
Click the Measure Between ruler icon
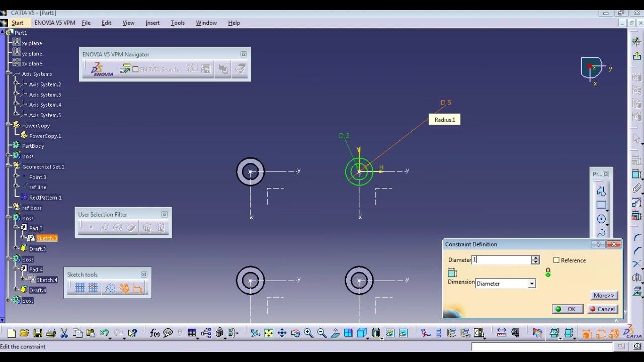coord(502,333)
